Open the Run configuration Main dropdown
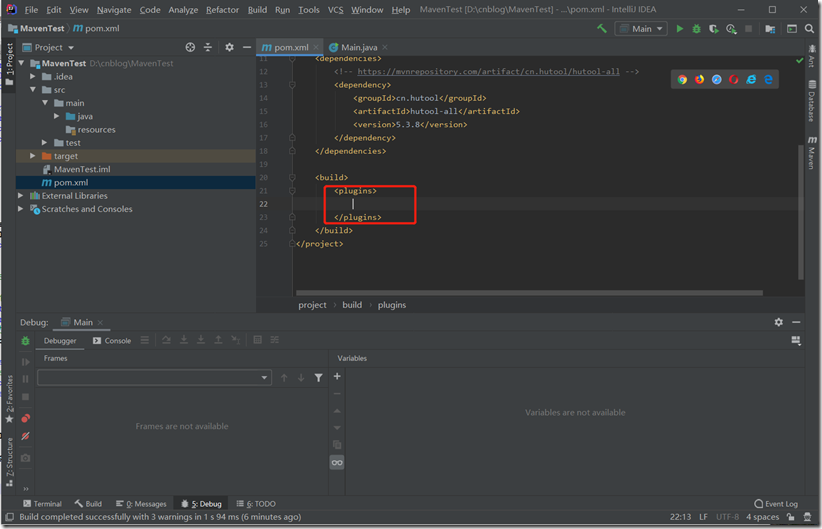 coord(641,29)
